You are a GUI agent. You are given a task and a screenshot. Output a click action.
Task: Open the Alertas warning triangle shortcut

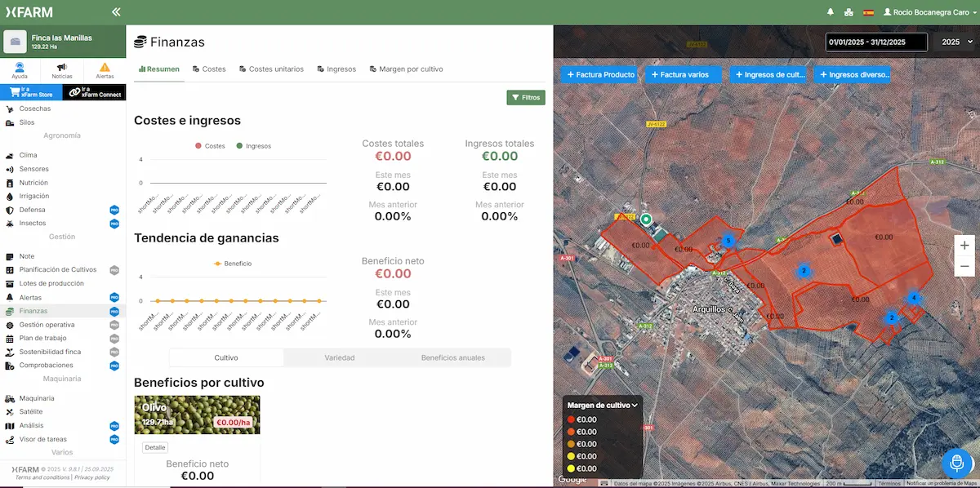(105, 70)
